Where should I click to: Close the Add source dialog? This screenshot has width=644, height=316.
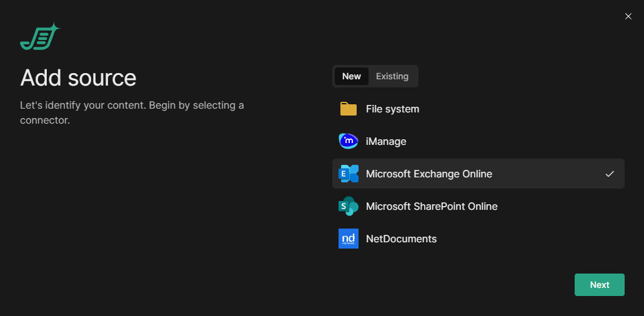coord(628,16)
